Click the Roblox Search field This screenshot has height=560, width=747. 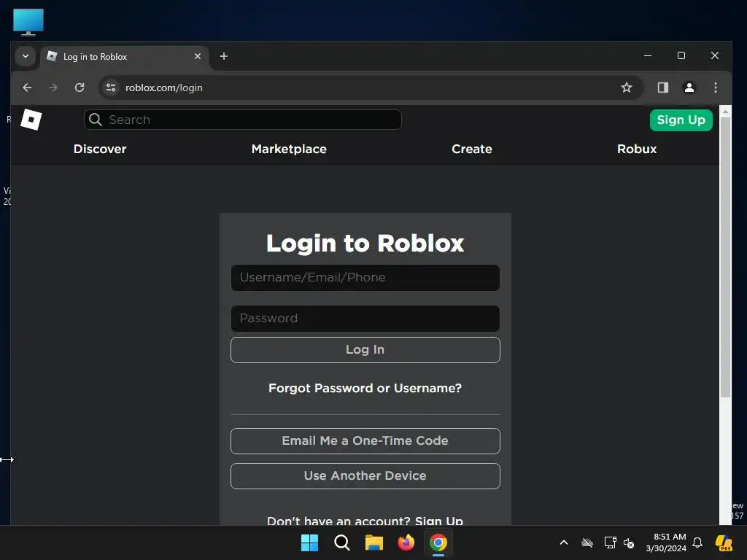tap(243, 120)
